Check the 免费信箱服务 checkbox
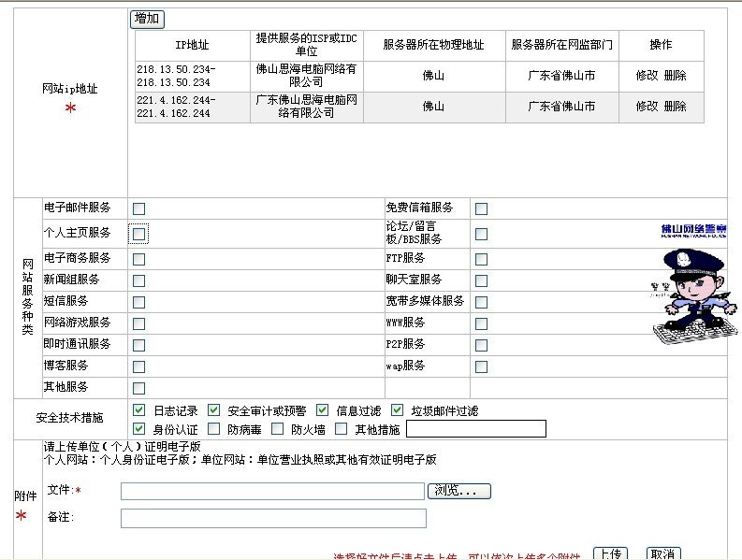 pyautogui.click(x=481, y=208)
